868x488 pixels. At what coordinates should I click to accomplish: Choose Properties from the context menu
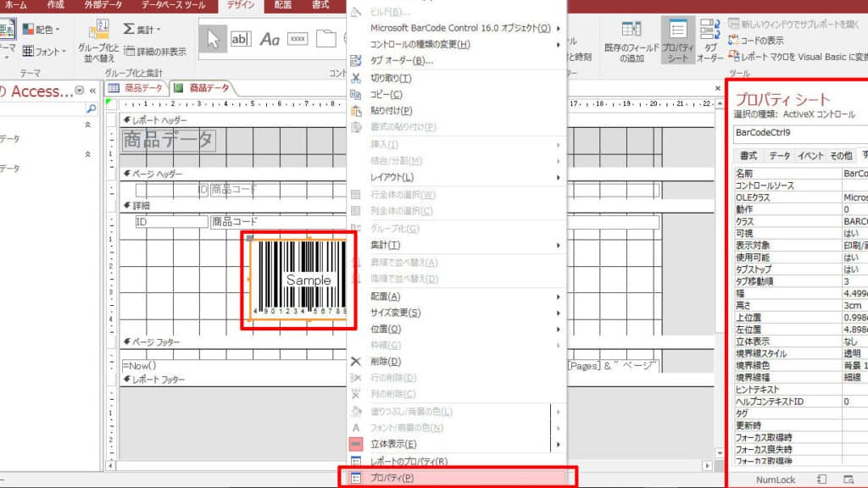[x=392, y=478]
